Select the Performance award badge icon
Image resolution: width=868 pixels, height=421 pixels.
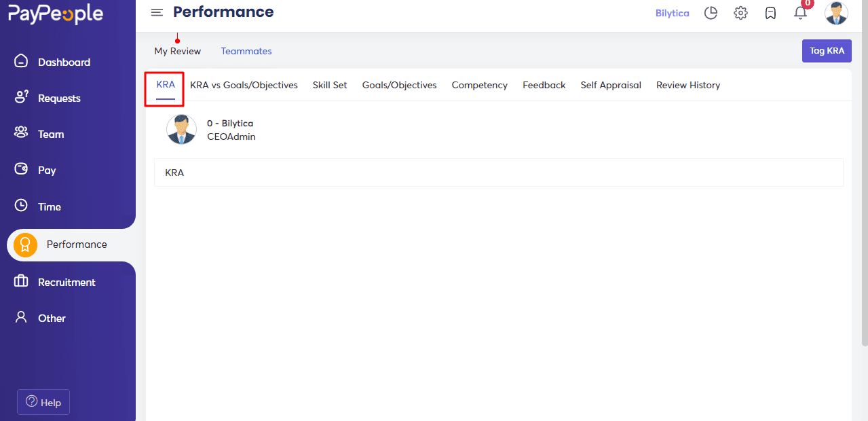pyautogui.click(x=26, y=244)
